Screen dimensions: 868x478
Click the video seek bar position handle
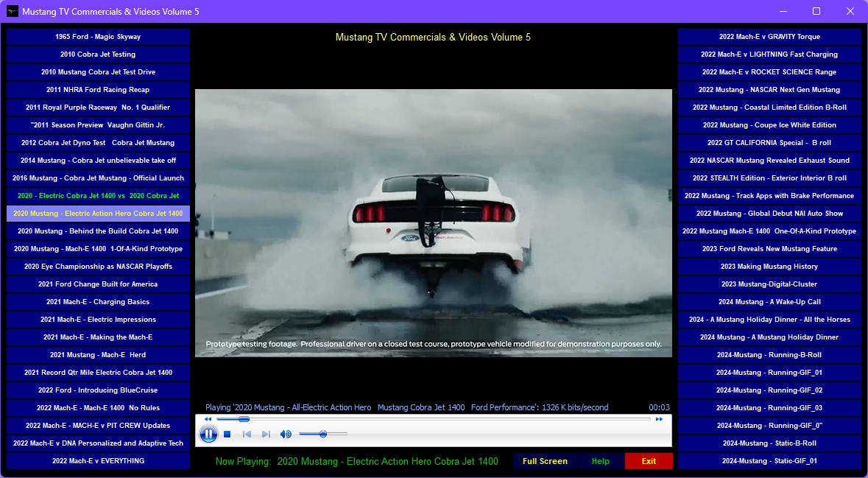(x=244, y=419)
